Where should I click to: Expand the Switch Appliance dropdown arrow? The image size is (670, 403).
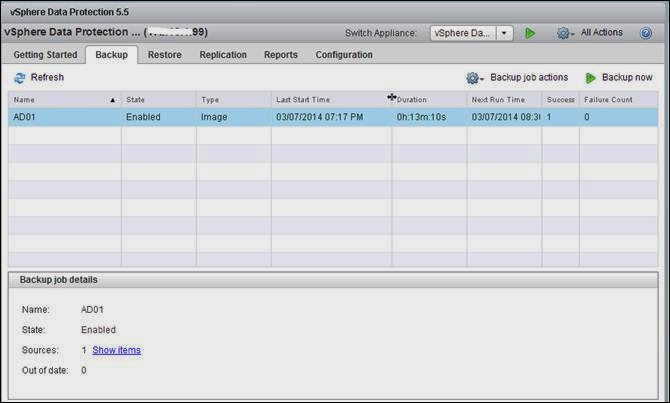click(504, 33)
